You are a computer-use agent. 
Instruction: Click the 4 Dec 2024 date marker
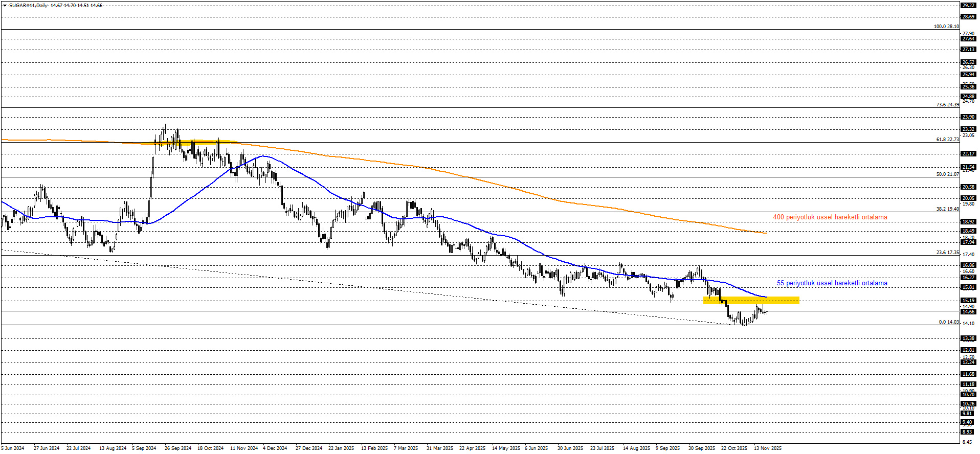(276, 448)
